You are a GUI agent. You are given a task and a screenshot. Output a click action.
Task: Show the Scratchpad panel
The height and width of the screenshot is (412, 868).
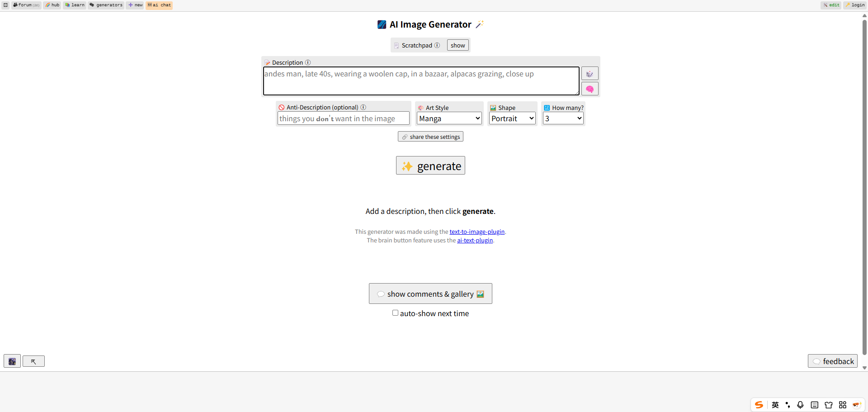click(x=458, y=45)
